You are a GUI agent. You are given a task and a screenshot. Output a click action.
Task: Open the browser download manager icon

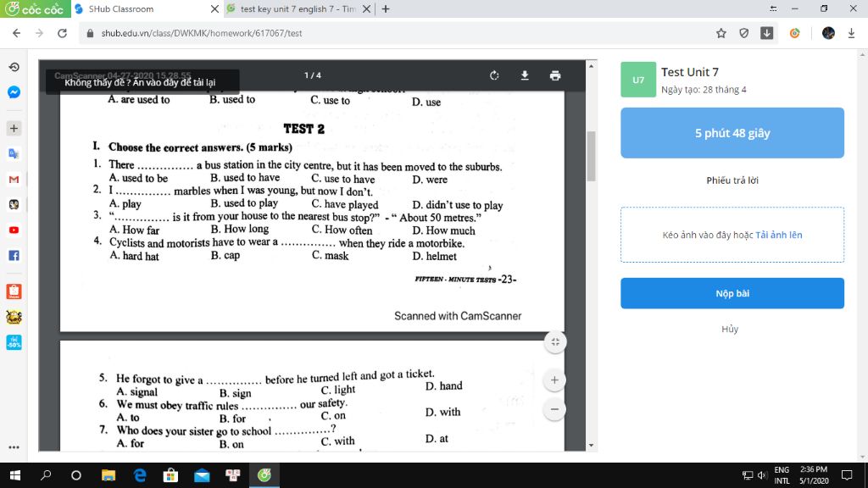(x=766, y=33)
